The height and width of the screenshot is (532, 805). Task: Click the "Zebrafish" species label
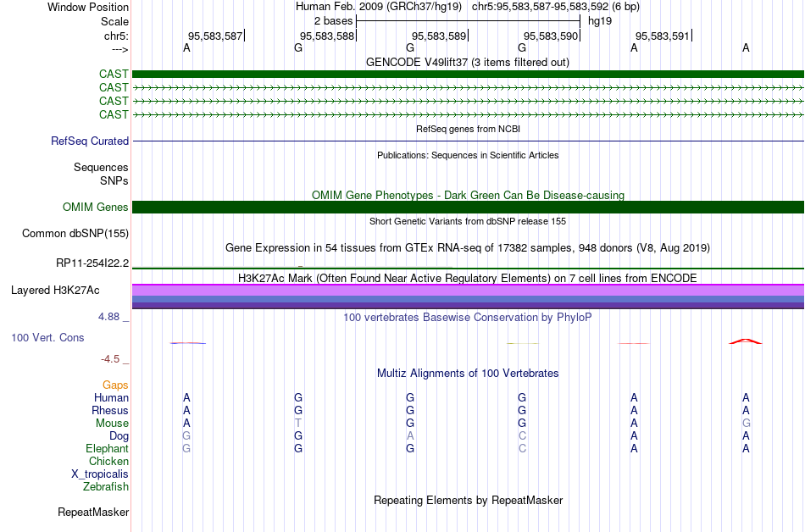[x=106, y=486]
